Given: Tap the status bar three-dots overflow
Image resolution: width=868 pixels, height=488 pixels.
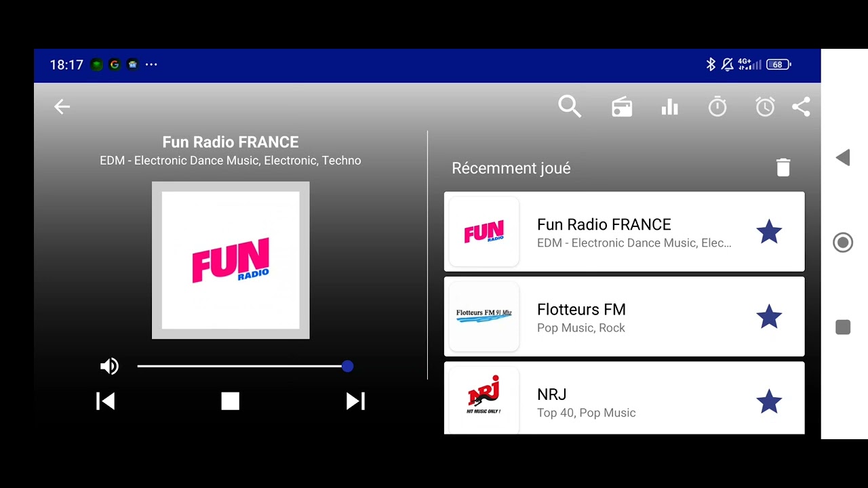Looking at the screenshot, I should pos(151,64).
